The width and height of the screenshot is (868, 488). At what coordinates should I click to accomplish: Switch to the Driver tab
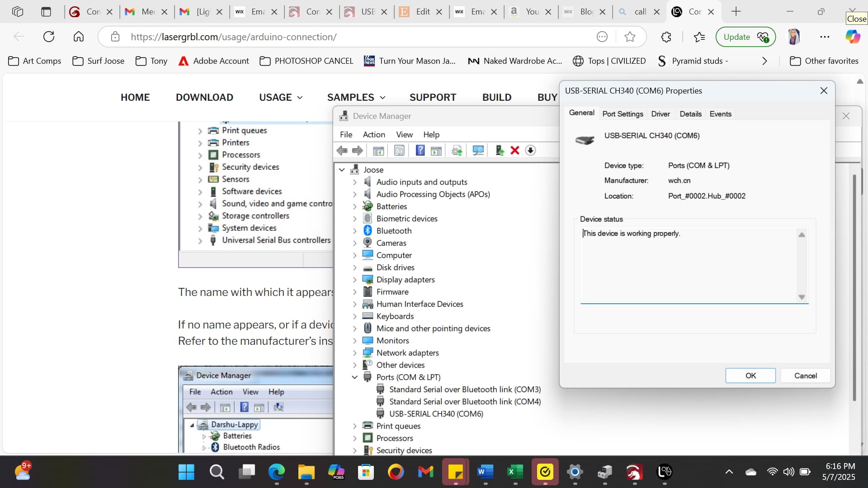coord(660,114)
